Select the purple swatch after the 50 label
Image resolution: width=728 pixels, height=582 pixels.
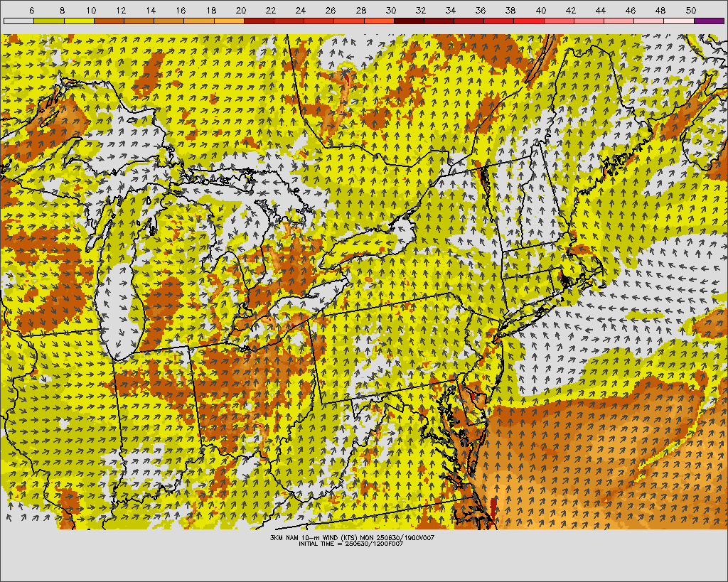tap(709, 21)
